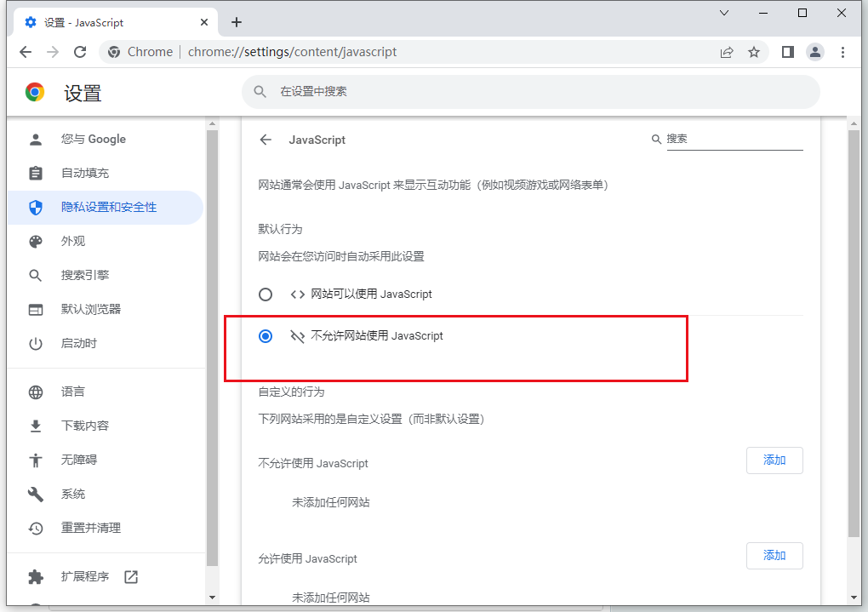Click the browser back arrow

tap(26, 52)
